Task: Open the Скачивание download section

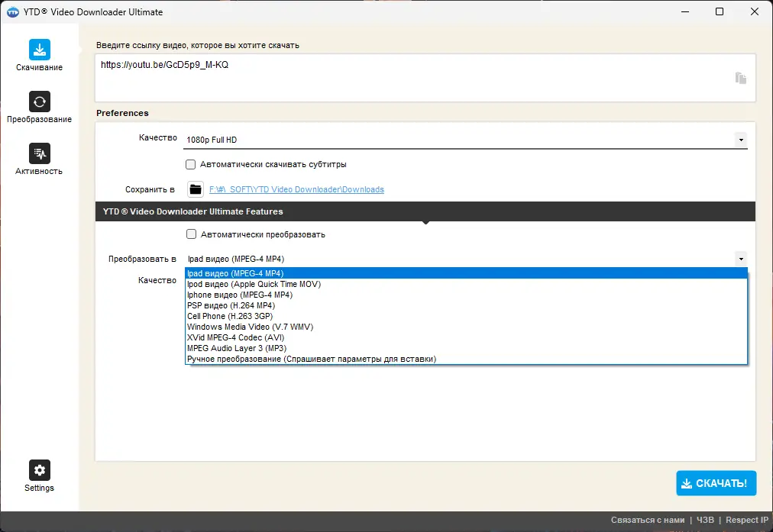Action: click(x=39, y=55)
